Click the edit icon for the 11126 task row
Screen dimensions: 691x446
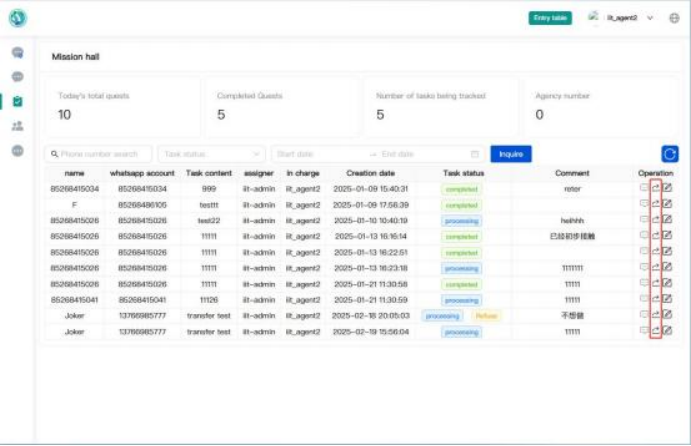tap(667, 300)
